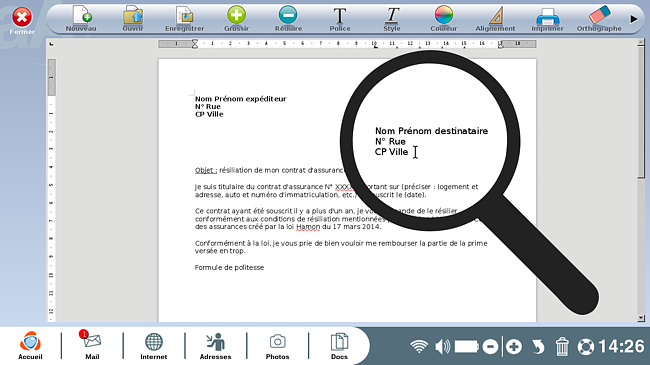Click the tab type selector at ruler corner
Viewport: 650px width, 365px height.
click(51, 44)
